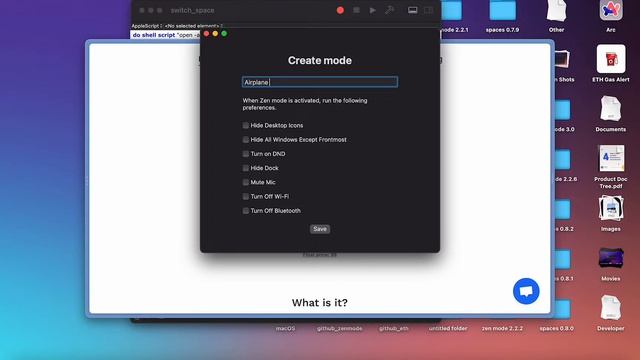The width and height of the screenshot is (640, 360).
Task: Enable Hide Desktop Icons checkbox
Action: click(245, 125)
